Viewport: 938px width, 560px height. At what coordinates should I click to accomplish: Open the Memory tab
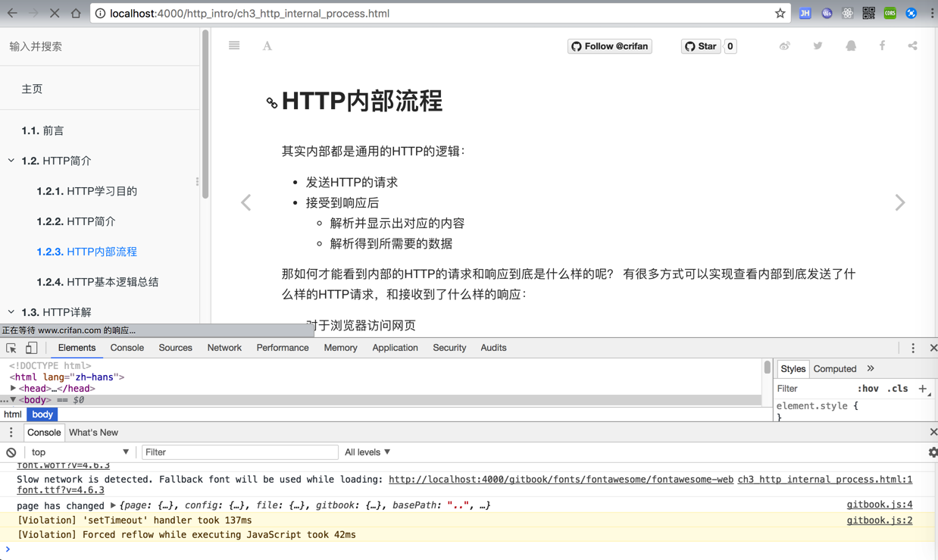pos(340,348)
